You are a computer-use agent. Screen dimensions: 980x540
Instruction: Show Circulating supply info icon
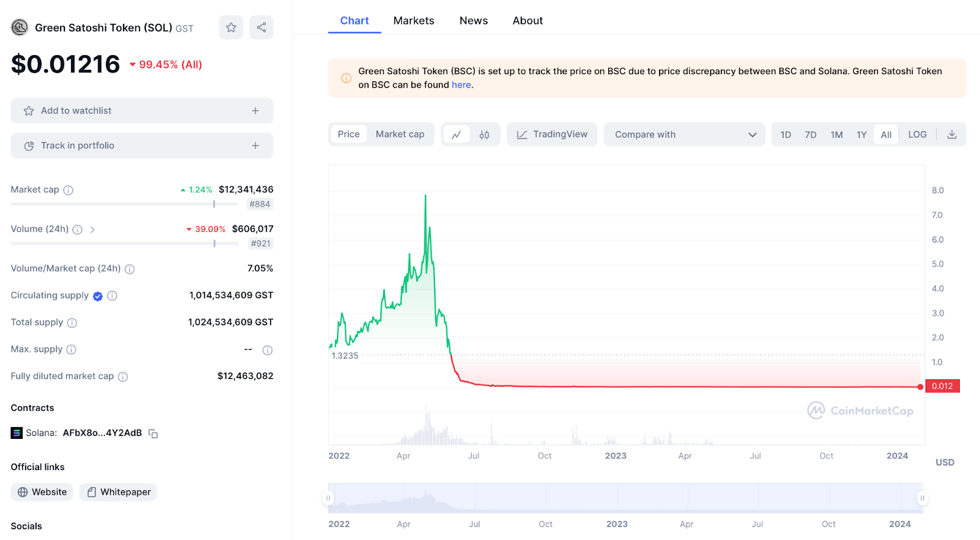(x=112, y=295)
